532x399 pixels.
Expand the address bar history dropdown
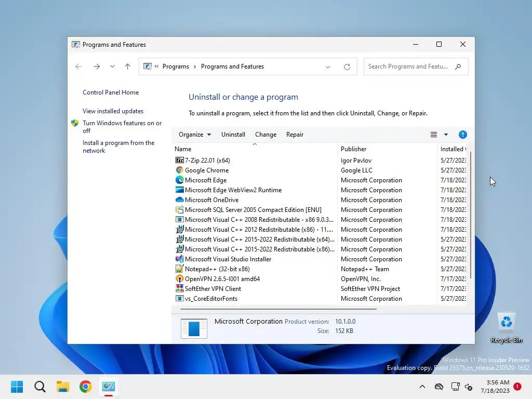[x=328, y=67]
